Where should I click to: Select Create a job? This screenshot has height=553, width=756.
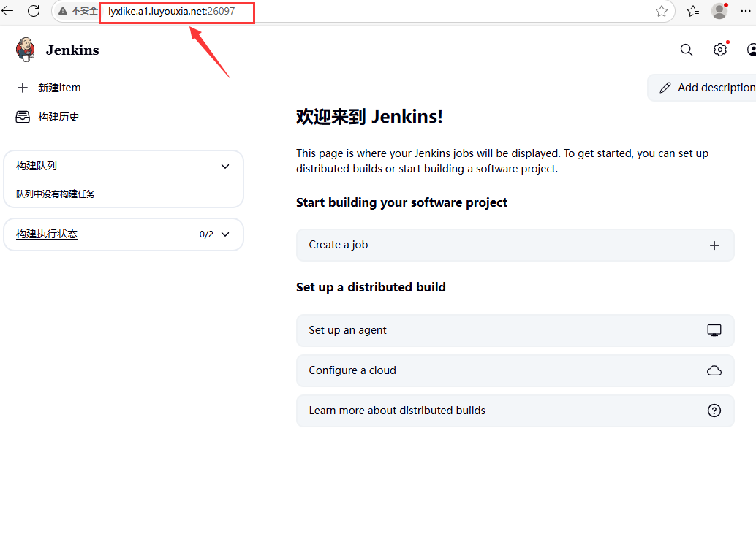[x=515, y=245]
